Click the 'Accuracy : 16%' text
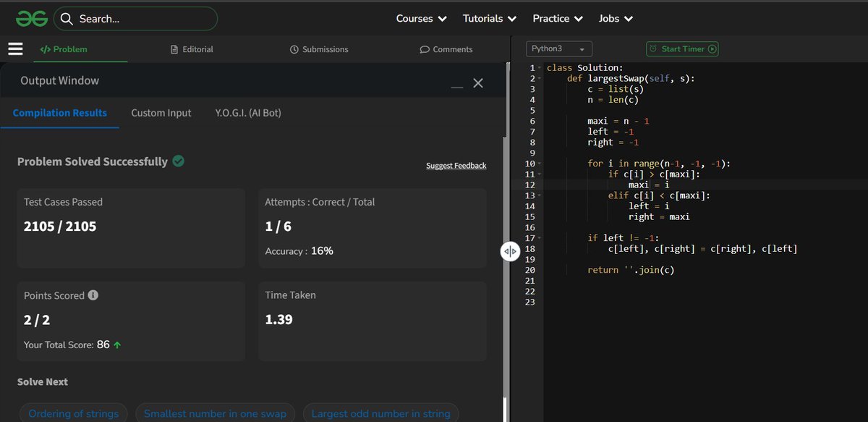 point(299,251)
